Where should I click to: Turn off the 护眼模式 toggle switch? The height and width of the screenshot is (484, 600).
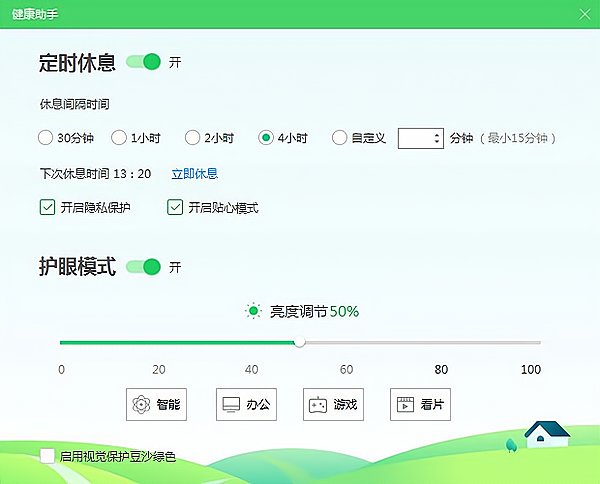click(143, 267)
